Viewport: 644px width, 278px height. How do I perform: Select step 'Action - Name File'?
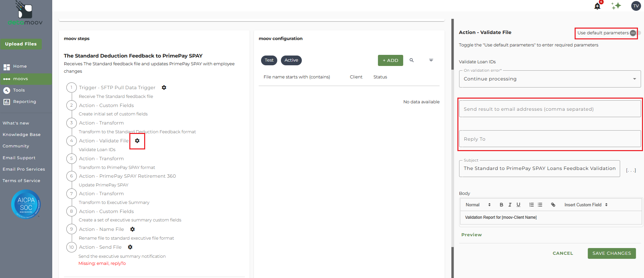[x=101, y=229]
